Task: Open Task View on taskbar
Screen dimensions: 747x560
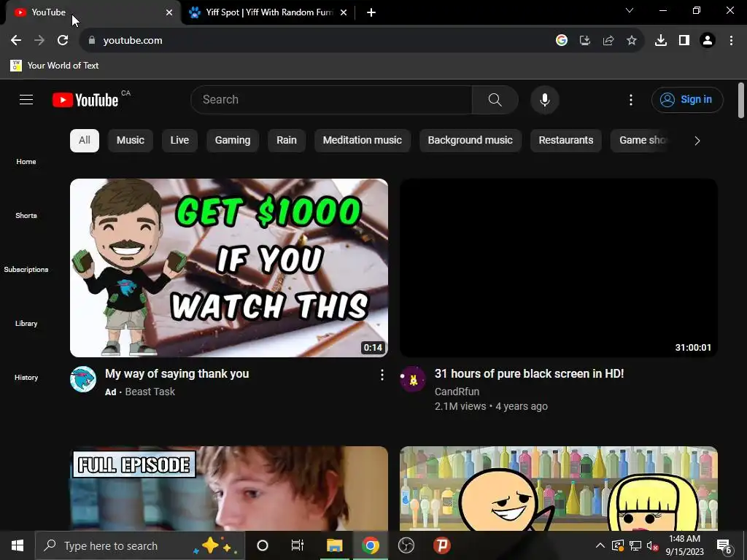Action: (298, 545)
